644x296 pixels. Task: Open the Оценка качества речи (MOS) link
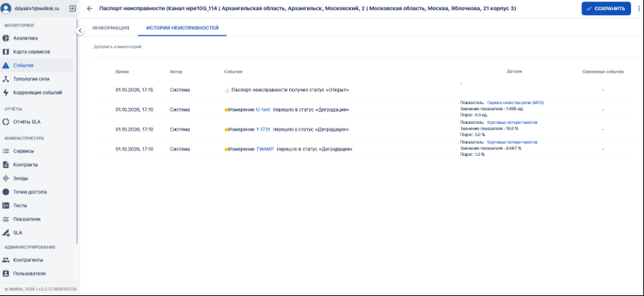click(516, 102)
